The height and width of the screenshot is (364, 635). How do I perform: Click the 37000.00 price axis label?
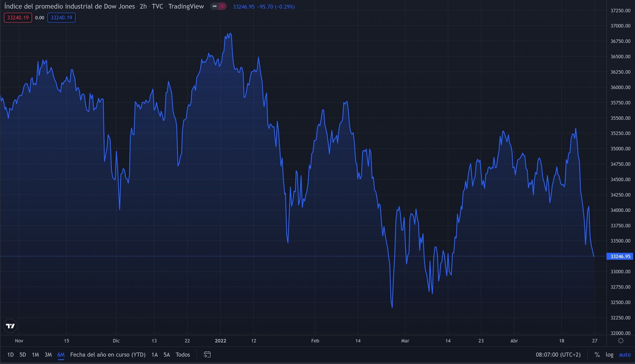pyautogui.click(x=620, y=26)
